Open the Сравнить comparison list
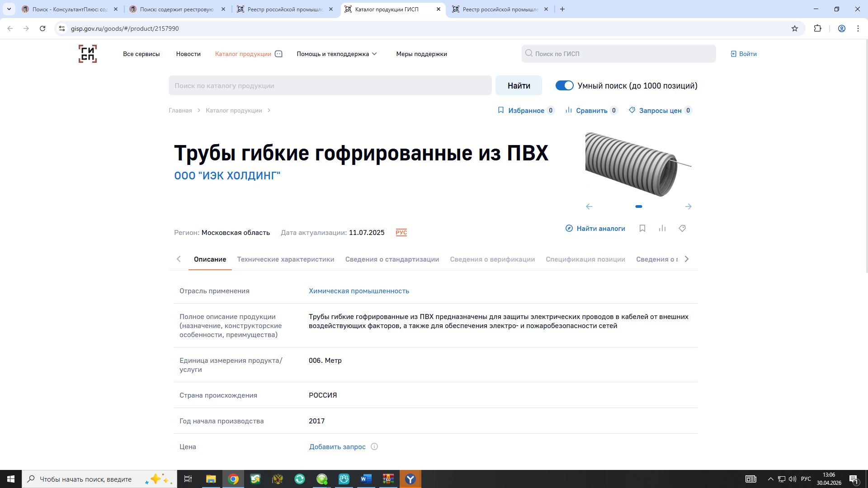This screenshot has height=488, width=868. coord(592,110)
